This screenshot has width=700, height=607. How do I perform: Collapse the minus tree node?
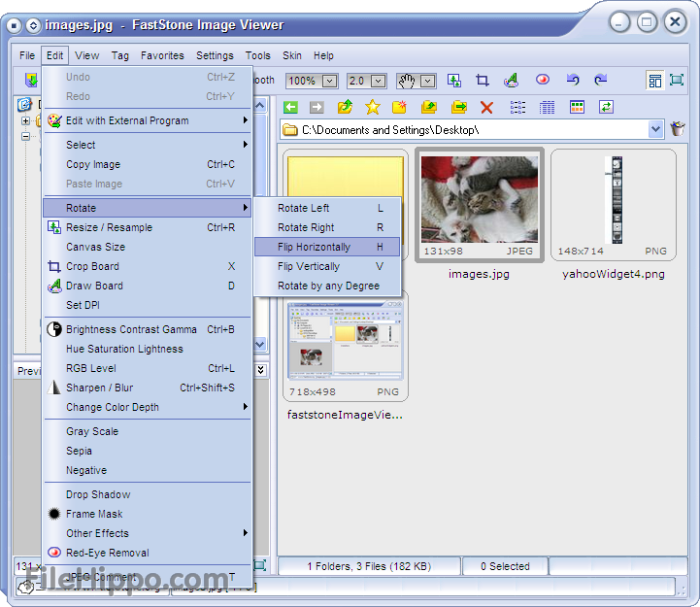tap(25, 136)
